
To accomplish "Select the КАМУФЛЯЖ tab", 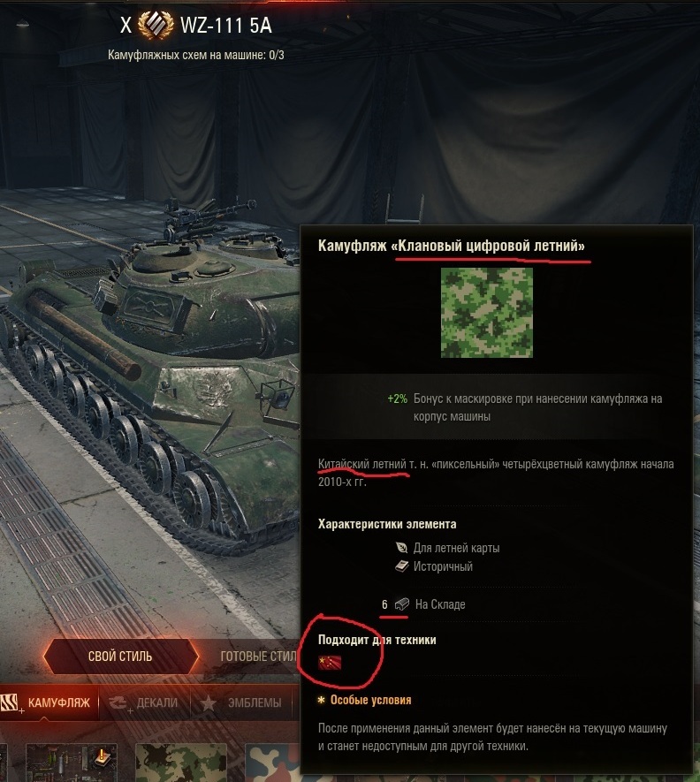I will [x=49, y=702].
